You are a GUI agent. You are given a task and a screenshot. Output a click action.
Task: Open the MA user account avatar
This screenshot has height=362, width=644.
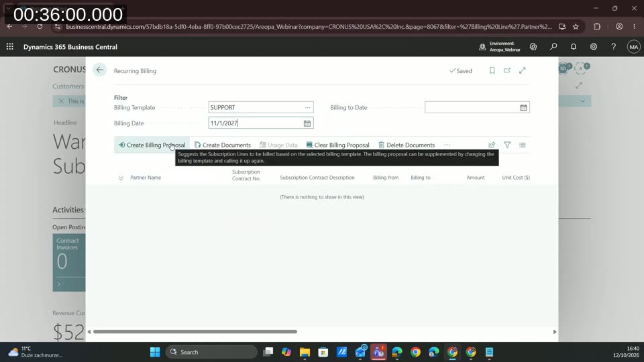pyautogui.click(x=634, y=47)
